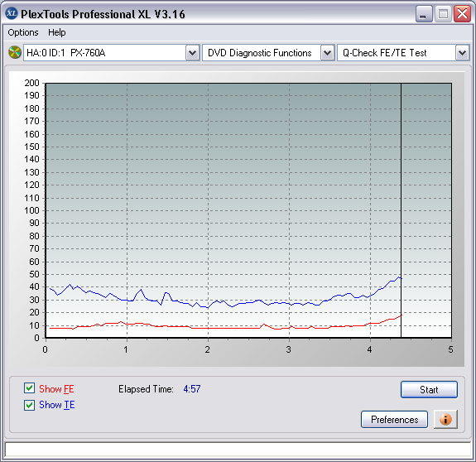
Task: Expand the DVD Diagnostic Functions dropdown
Action: tap(327, 53)
